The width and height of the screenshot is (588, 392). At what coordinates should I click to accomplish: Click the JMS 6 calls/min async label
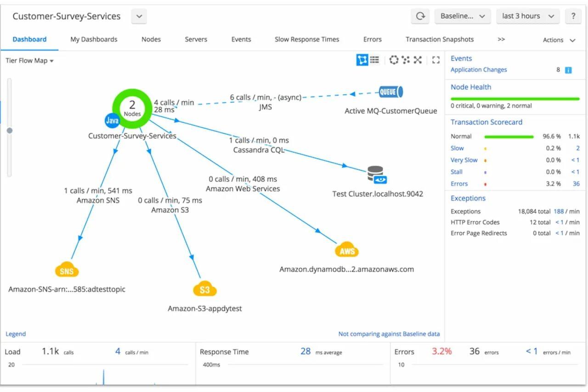click(x=265, y=102)
